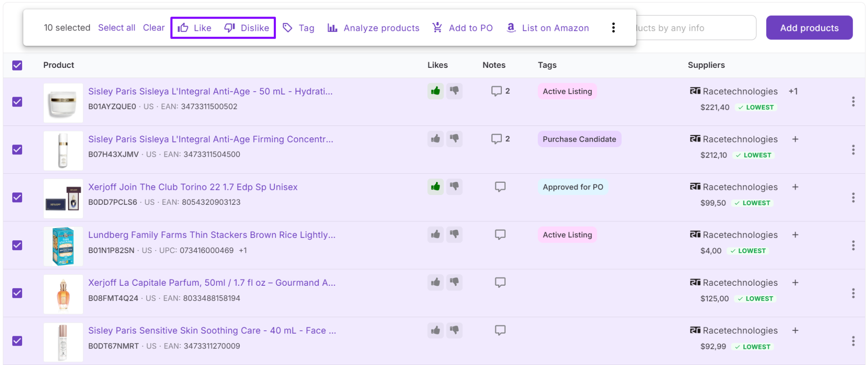This screenshot has height=365, width=868.
Task: Show the +1 extra supplier for B01AYZQUE0
Action: pyautogui.click(x=793, y=91)
